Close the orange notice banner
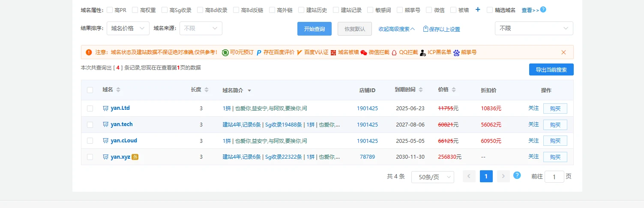 coord(563,52)
